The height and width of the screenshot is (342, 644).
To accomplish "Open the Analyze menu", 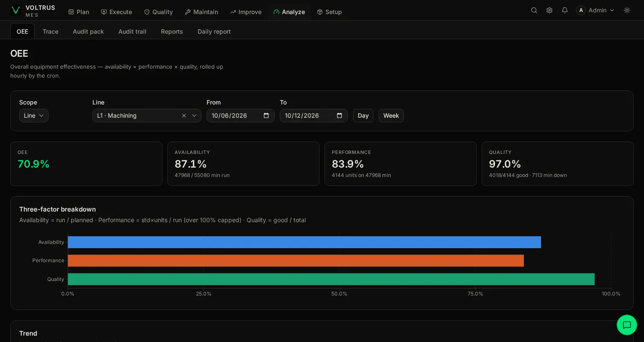I will pos(289,12).
